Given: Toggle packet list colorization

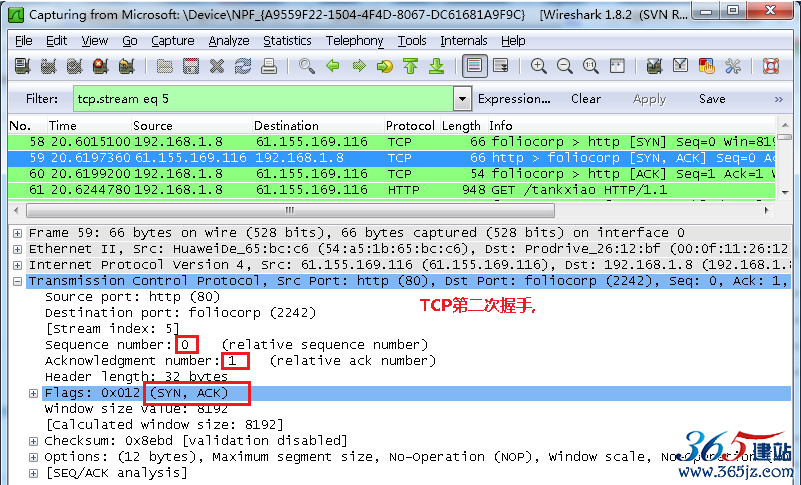Looking at the screenshot, I should (x=475, y=66).
